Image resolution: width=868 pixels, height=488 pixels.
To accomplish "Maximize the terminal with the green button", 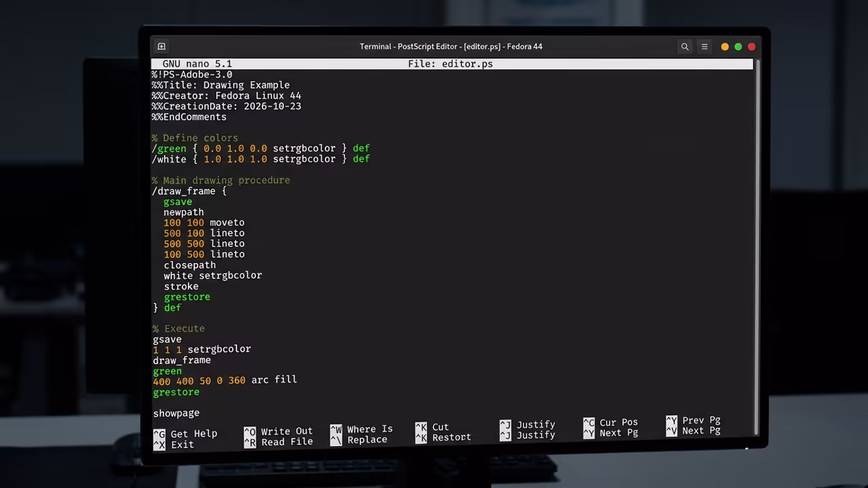I will (x=738, y=47).
